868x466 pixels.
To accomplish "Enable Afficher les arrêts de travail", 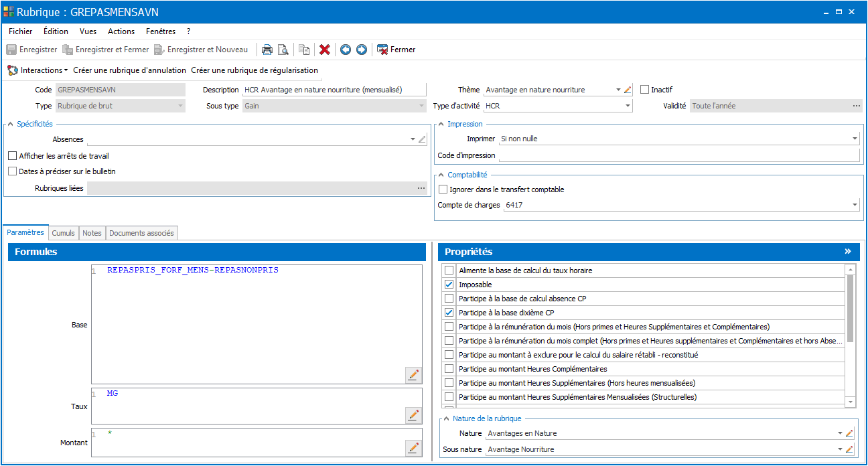I will 12,156.
